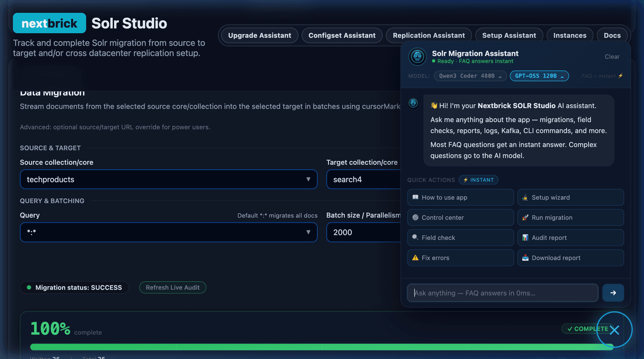Switch to the Replication Assistant tab
The image size is (644, 359).
[429, 36]
